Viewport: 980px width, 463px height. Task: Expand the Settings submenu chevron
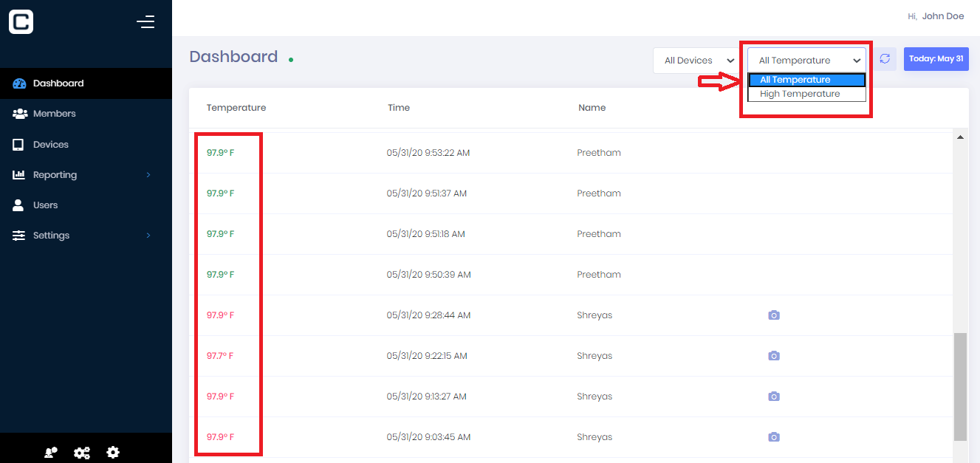pyautogui.click(x=148, y=236)
